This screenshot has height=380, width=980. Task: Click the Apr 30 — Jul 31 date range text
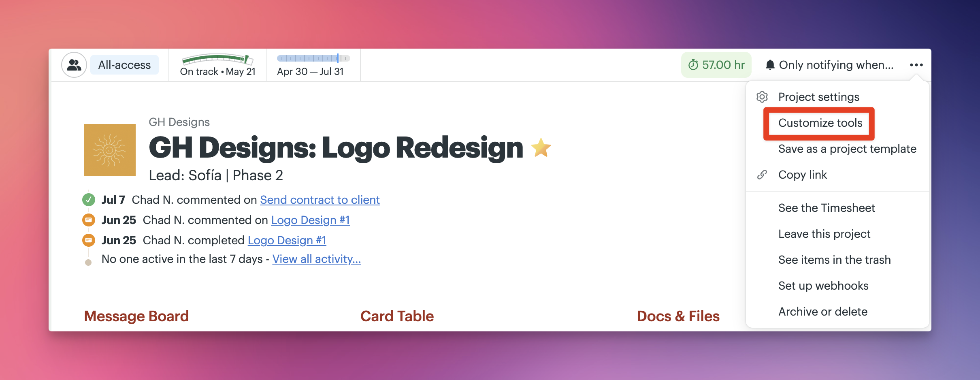click(310, 72)
